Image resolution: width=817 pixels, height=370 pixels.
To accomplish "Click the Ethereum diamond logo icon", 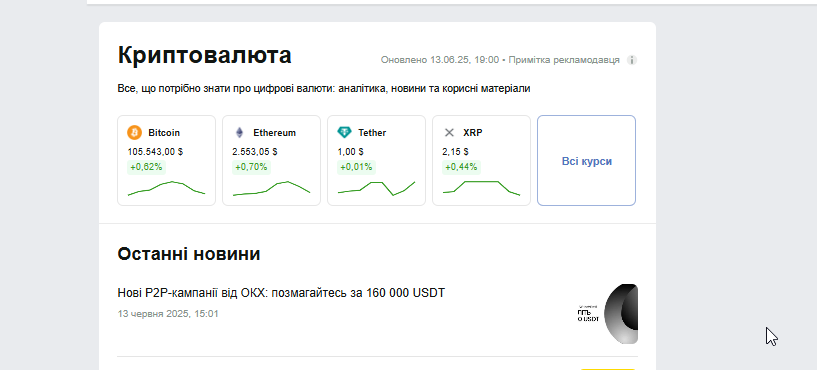I will click(240, 132).
